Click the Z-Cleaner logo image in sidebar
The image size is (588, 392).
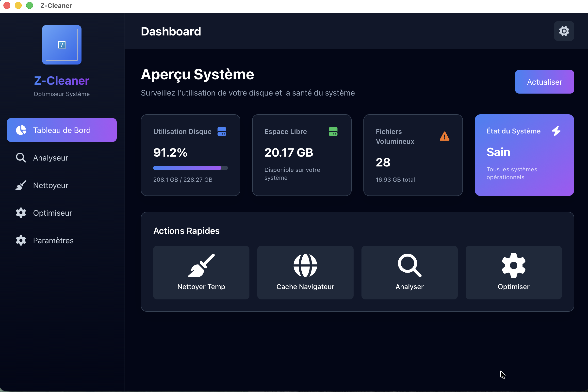(x=62, y=45)
